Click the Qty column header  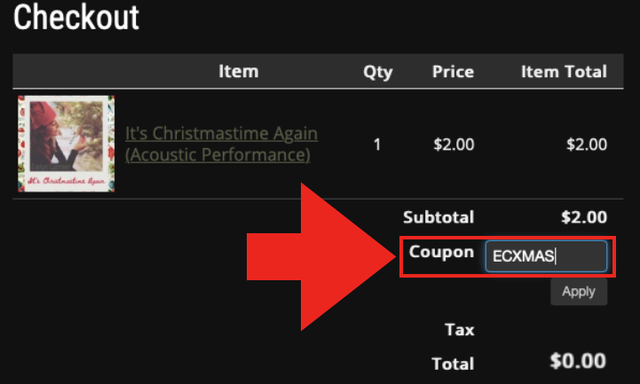pos(378,72)
